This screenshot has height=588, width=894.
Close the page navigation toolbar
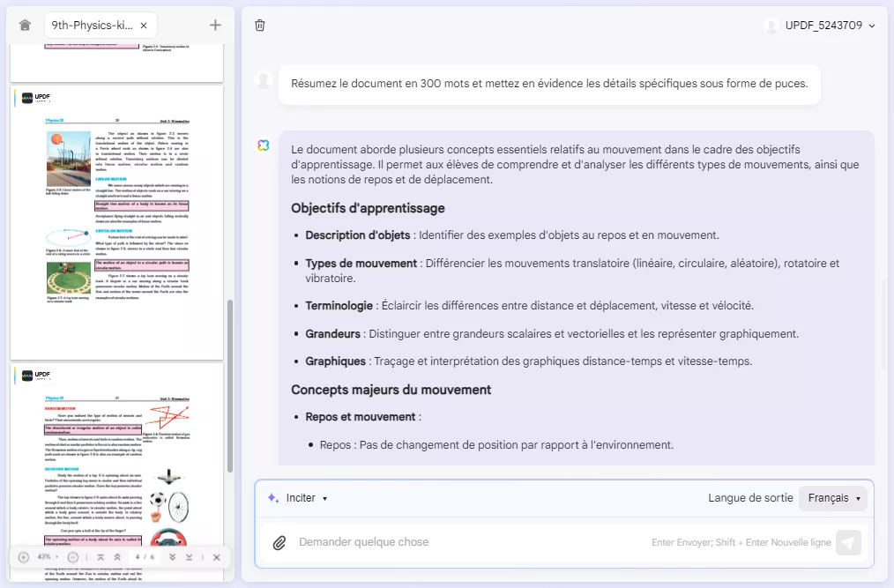tap(217, 557)
